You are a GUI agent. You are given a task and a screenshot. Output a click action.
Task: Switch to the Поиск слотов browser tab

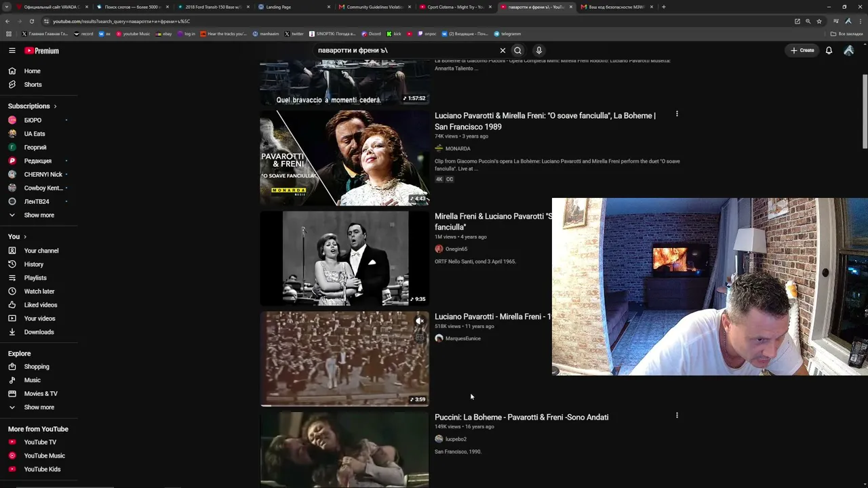pos(132,7)
